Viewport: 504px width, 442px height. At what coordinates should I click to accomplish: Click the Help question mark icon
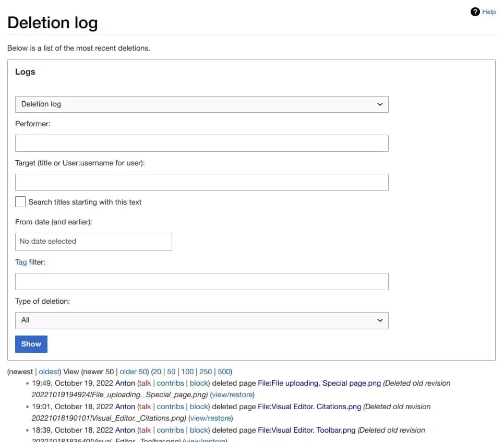pos(475,11)
